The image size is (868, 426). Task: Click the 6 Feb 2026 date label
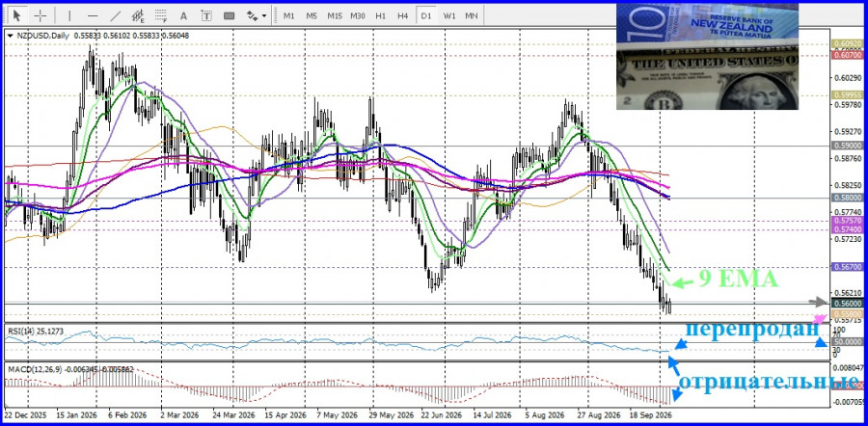(128, 415)
